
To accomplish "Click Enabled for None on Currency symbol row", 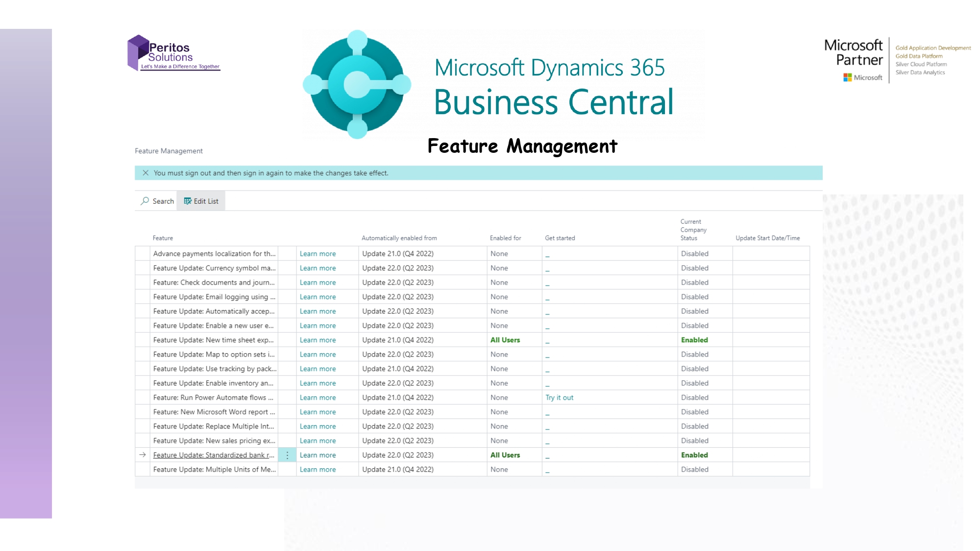I will click(499, 268).
